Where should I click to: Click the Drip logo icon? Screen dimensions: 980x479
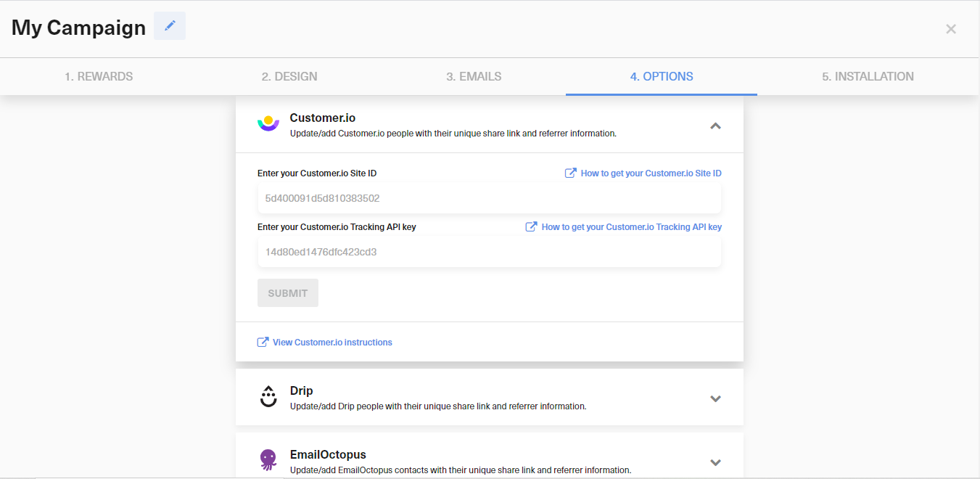pos(268,396)
